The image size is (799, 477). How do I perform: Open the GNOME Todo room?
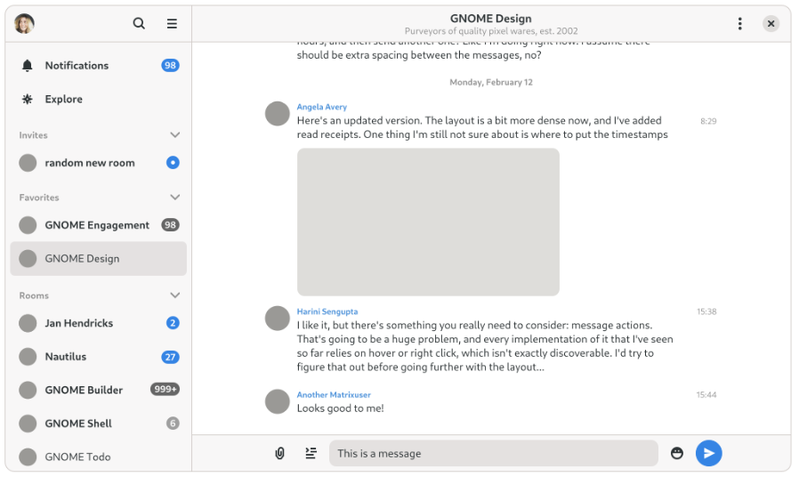point(98,457)
